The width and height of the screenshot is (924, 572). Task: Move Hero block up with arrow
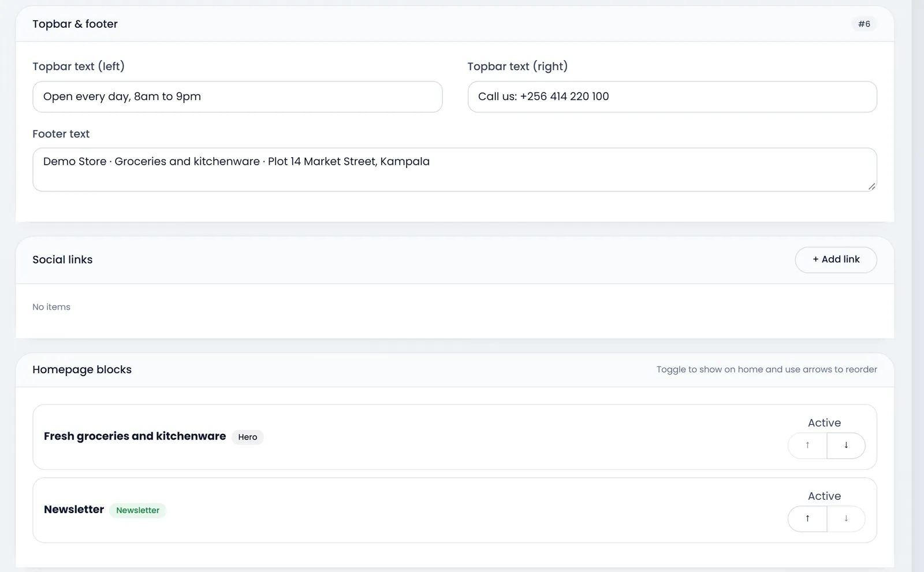point(807,445)
